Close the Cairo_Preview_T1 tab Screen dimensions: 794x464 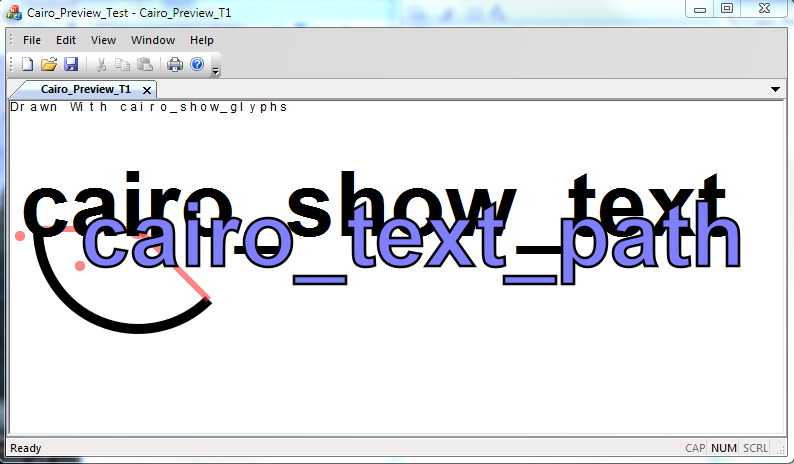click(147, 90)
